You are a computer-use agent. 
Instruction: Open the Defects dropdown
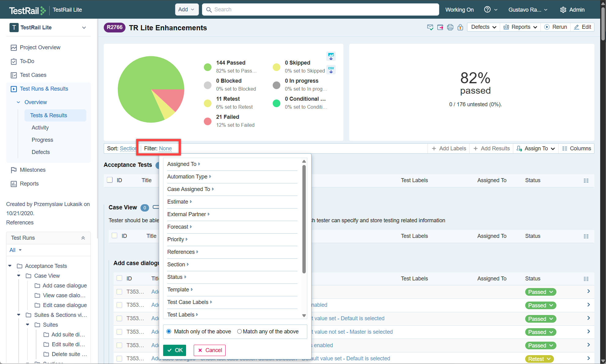pos(483,27)
